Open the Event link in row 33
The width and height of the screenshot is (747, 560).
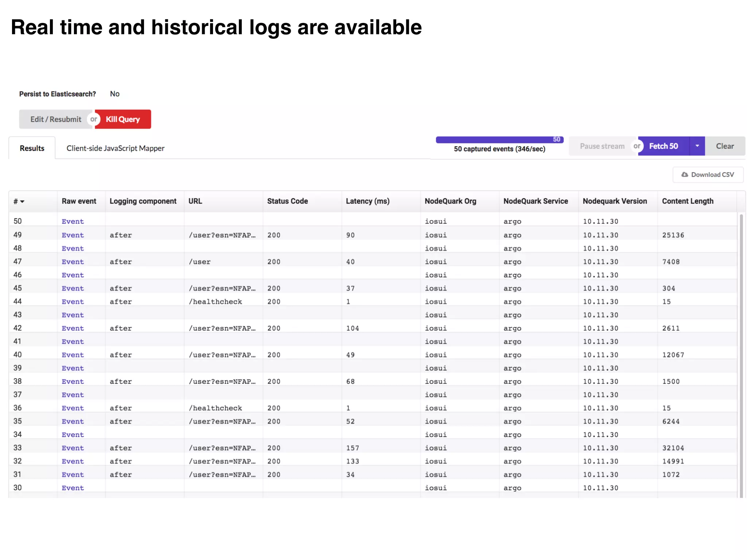(73, 448)
